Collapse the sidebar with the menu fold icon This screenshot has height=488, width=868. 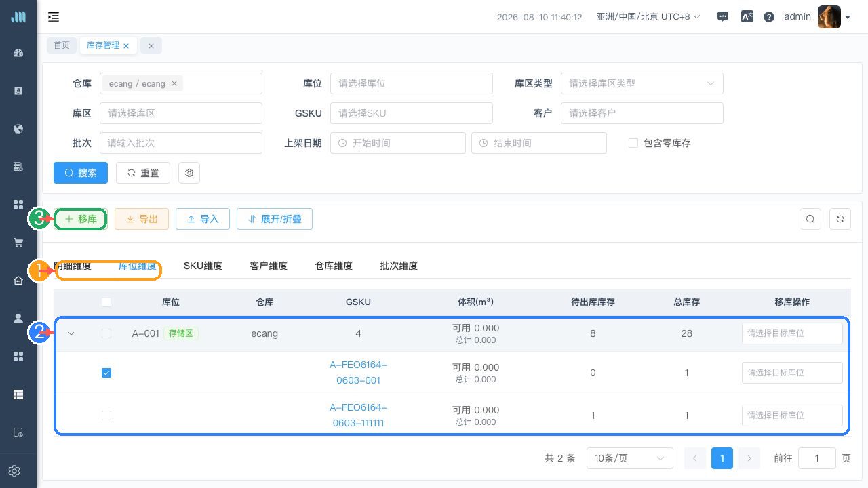coord(54,17)
